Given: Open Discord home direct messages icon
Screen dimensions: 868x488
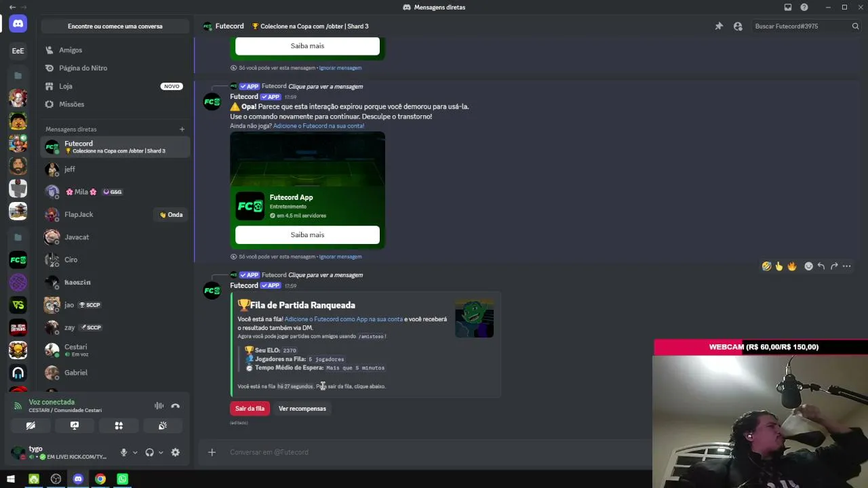Looking at the screenshot, I should [18, 23].
